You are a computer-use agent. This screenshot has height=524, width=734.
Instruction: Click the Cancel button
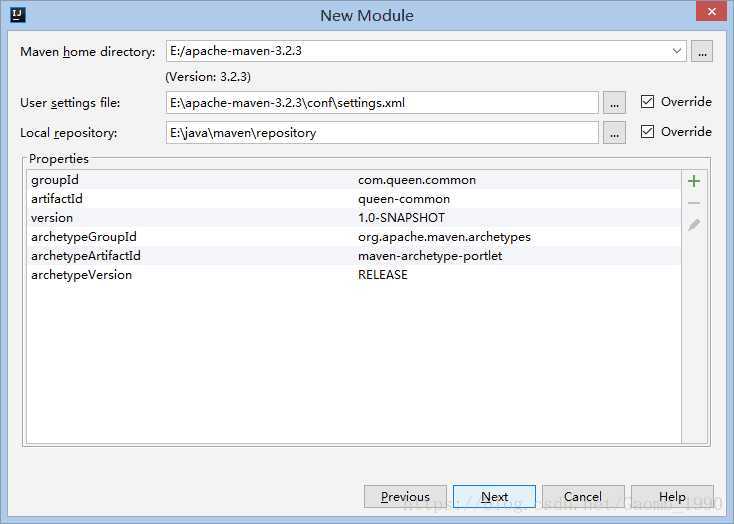pyautogui.click(x=583, y=496)
